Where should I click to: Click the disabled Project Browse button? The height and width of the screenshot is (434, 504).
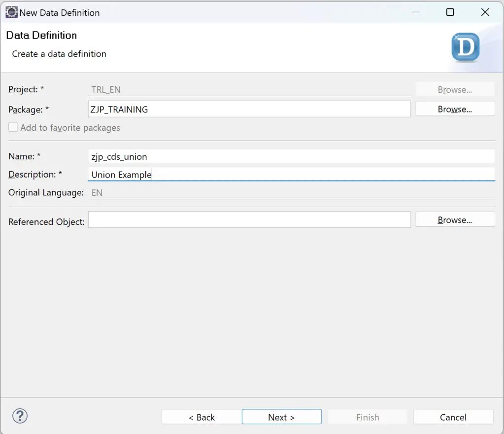(x=455, y=89)
